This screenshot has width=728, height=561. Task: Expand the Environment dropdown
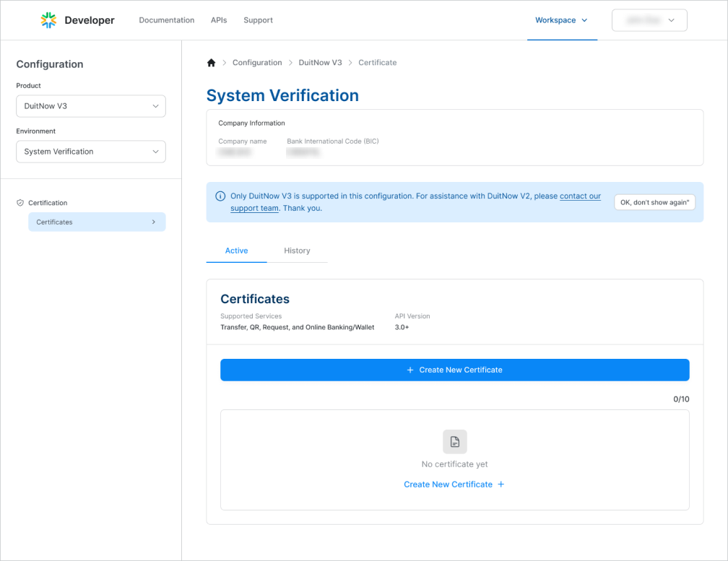[91, 152]
